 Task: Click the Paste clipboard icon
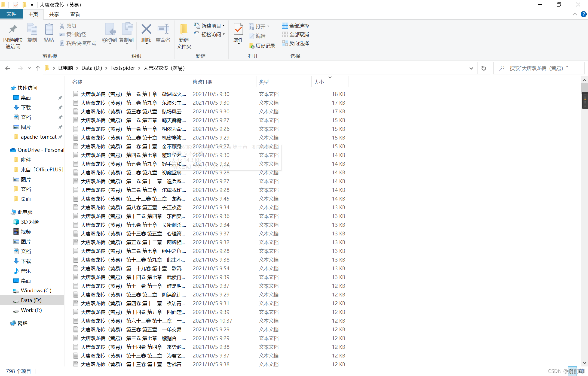tap(49, 29)
